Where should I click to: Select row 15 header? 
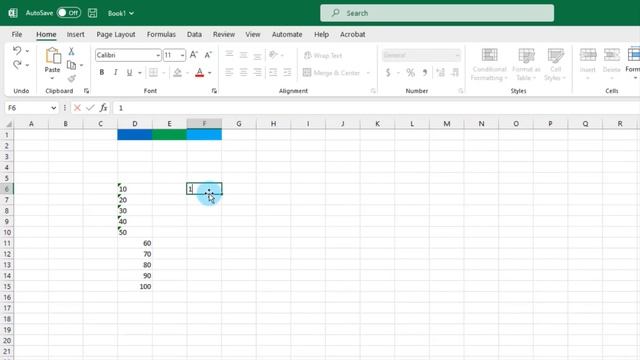(7, 287)
